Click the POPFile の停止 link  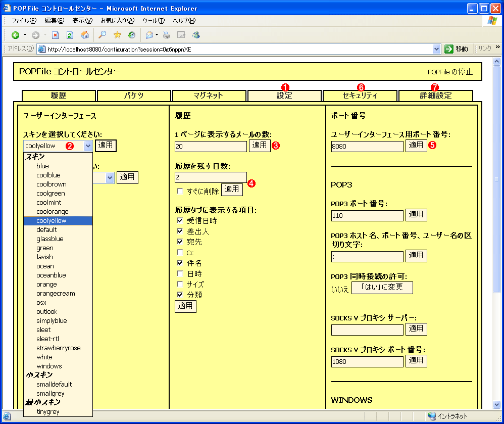point(450,72)
